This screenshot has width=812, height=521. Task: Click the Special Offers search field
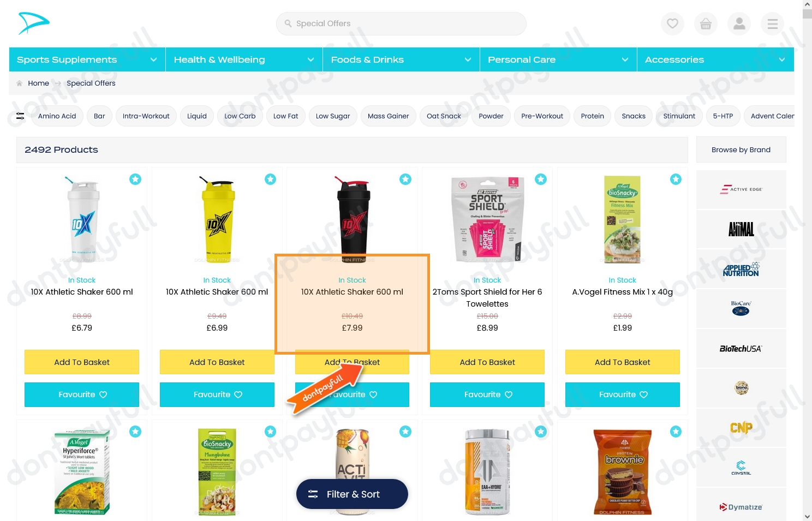[401, 23]
